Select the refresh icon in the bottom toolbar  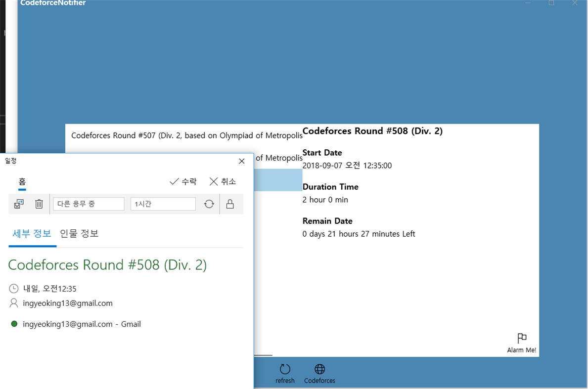285,369
